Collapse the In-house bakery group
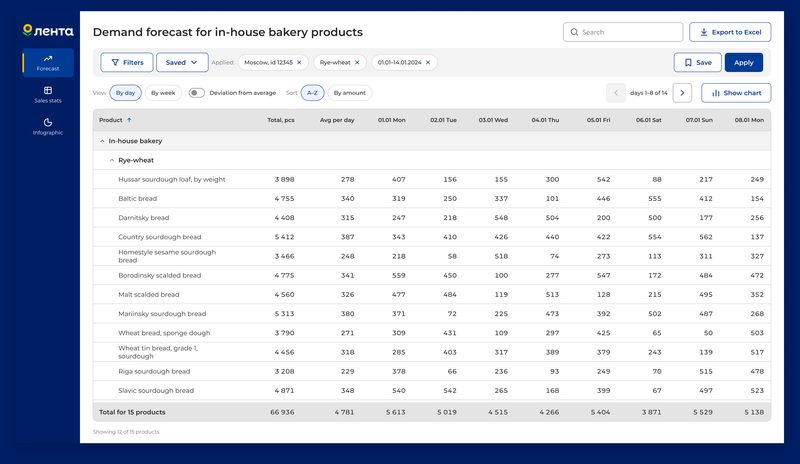800x464 pixels. pyautogui.click(x=102, y=141)
